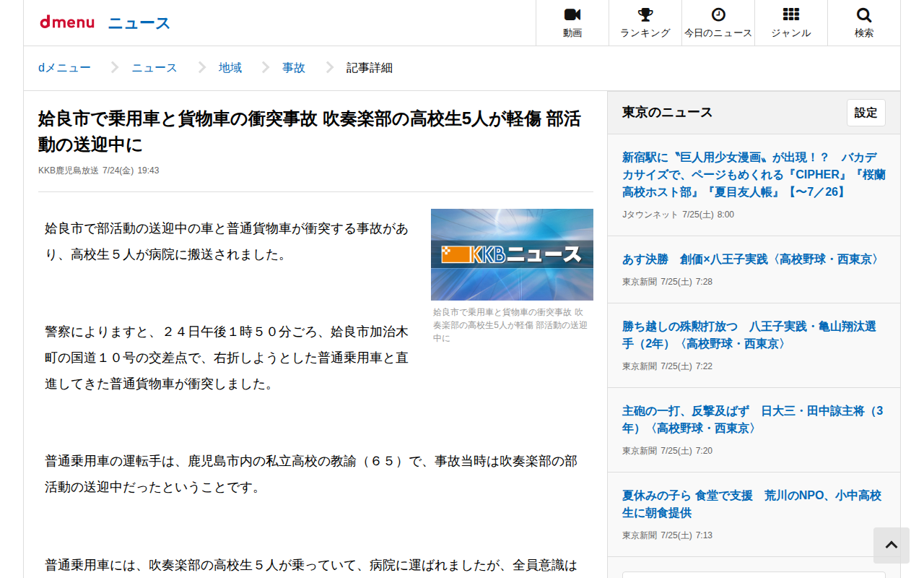Viewport: 924px width, 578px height.
Task: Open the KKBニュース thumbnail image
Action: [512, 254]
